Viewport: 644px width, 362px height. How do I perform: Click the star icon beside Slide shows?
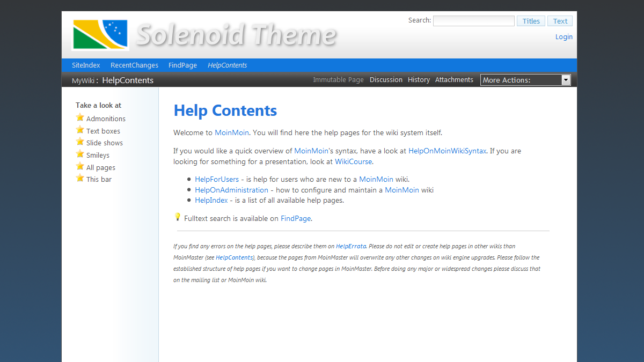(x=80, y=142)
